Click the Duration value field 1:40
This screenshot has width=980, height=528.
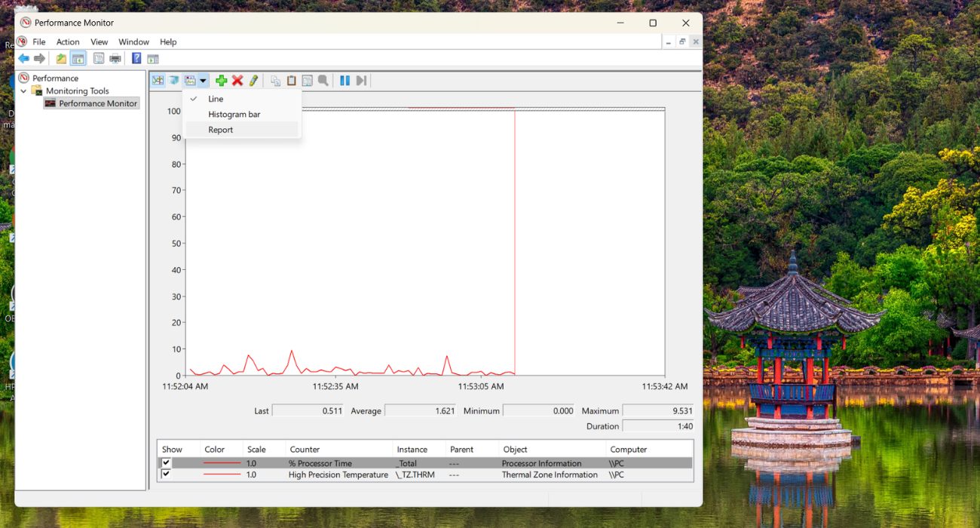tap(658, 426)
